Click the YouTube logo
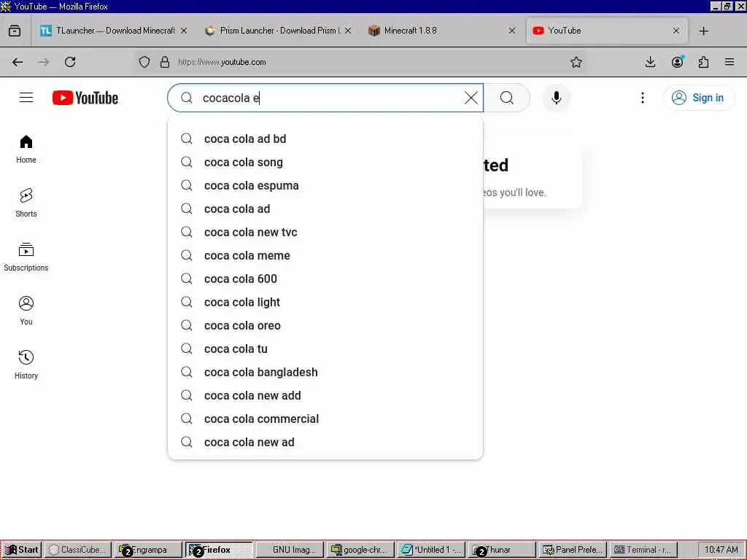This screenshot has height=560, width=747. [85, 98]
